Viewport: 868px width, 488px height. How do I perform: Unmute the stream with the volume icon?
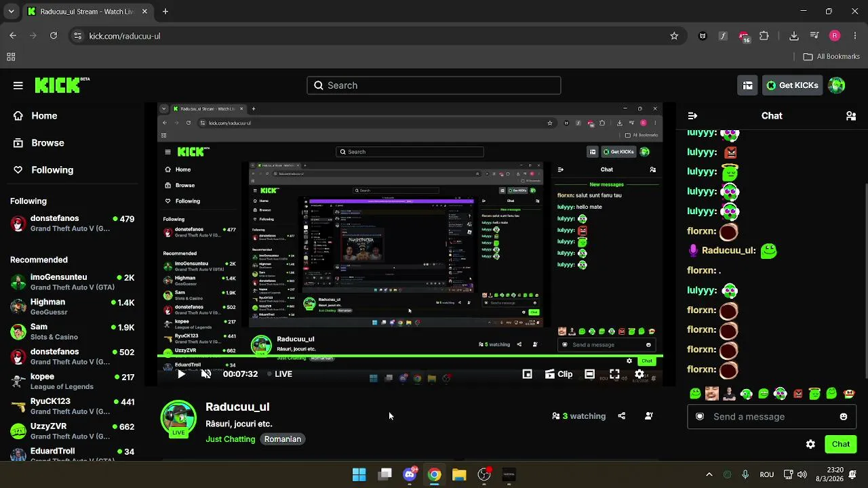[x=206, y=374]
